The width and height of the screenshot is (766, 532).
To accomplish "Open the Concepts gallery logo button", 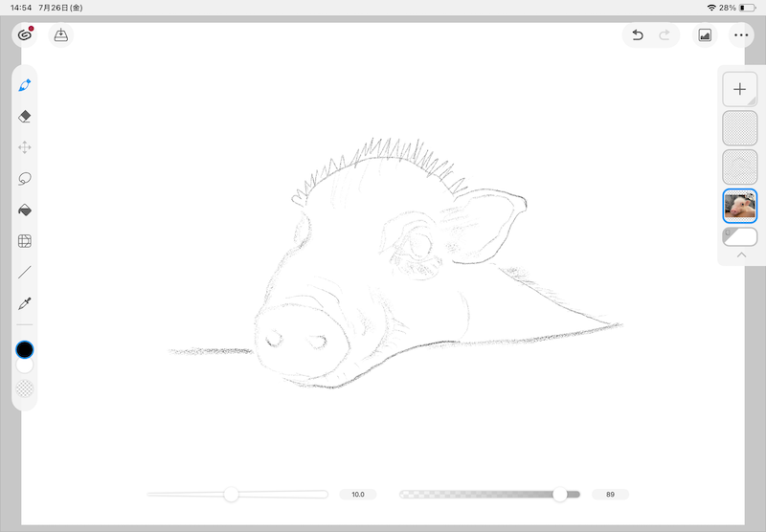I will [25, 35].
